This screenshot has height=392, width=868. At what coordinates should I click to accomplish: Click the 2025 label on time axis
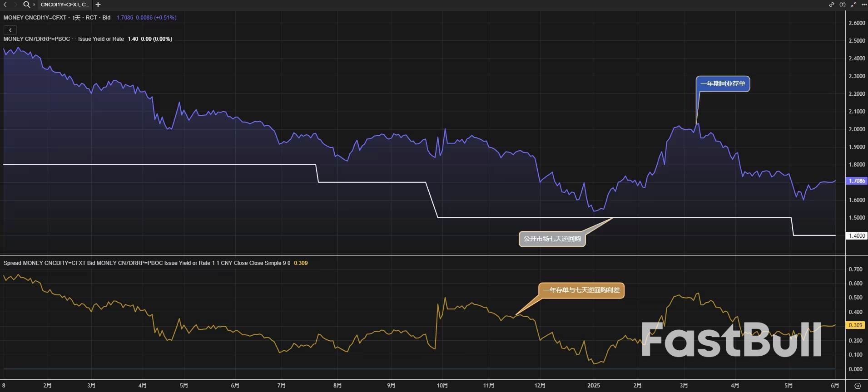(593, 386)
